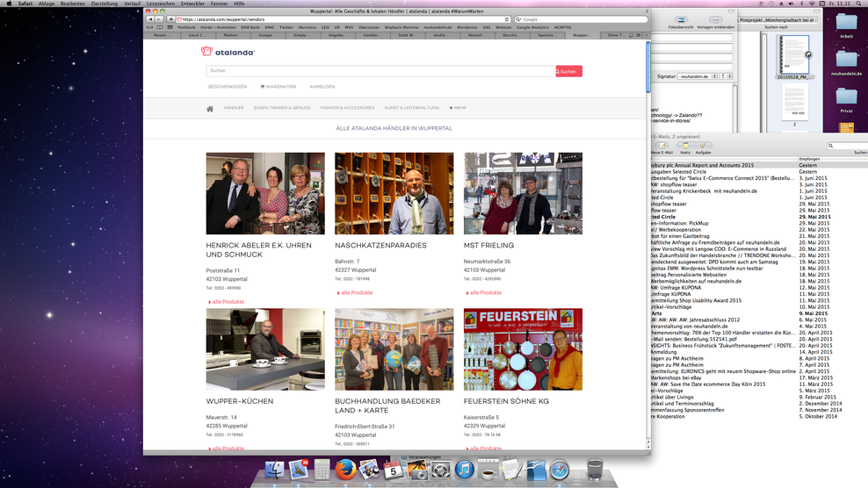
Task: Open the Reading List glasses icon
Action: [149, 27]
